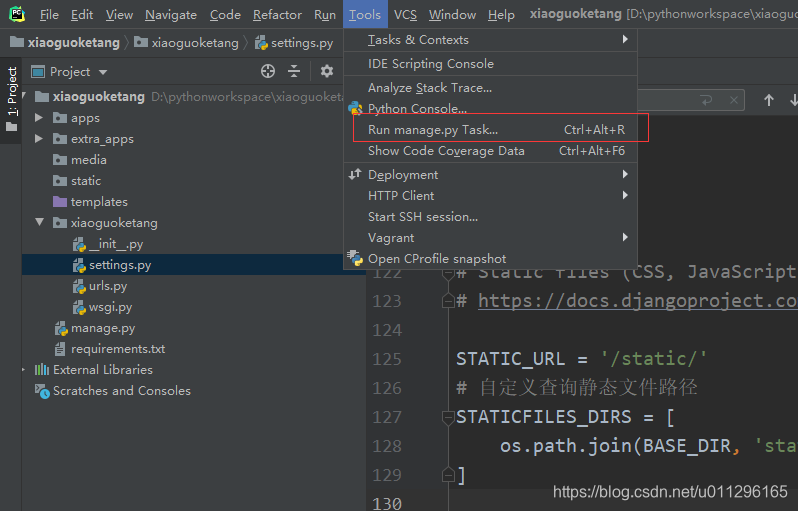Screen dimensions: 798x511
Task: Open the File menu
Action: (49, 15)
